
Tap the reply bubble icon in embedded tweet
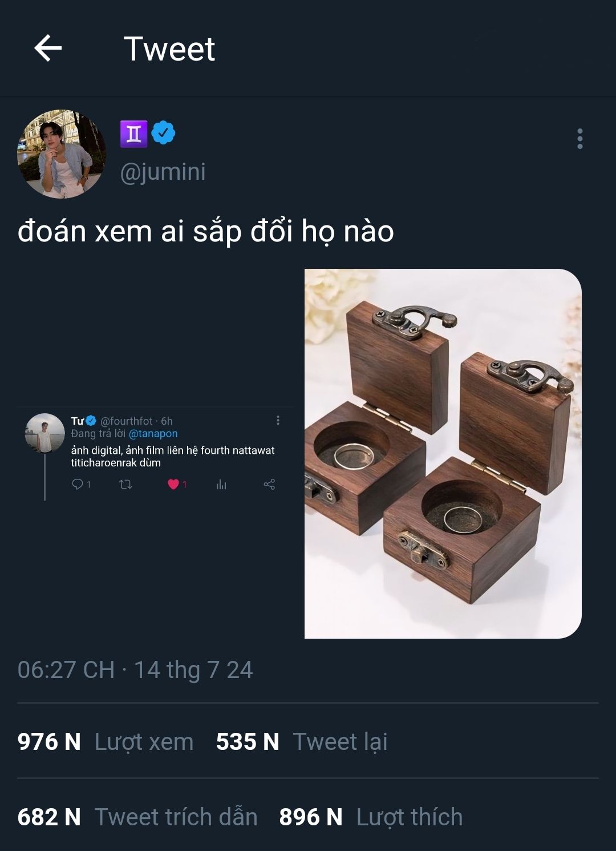[78, 484]
